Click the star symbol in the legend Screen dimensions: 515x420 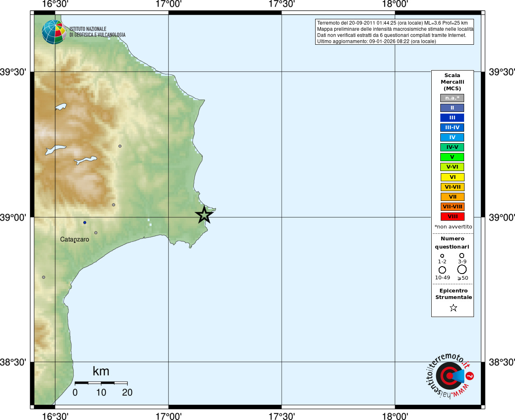coord(453,308)
